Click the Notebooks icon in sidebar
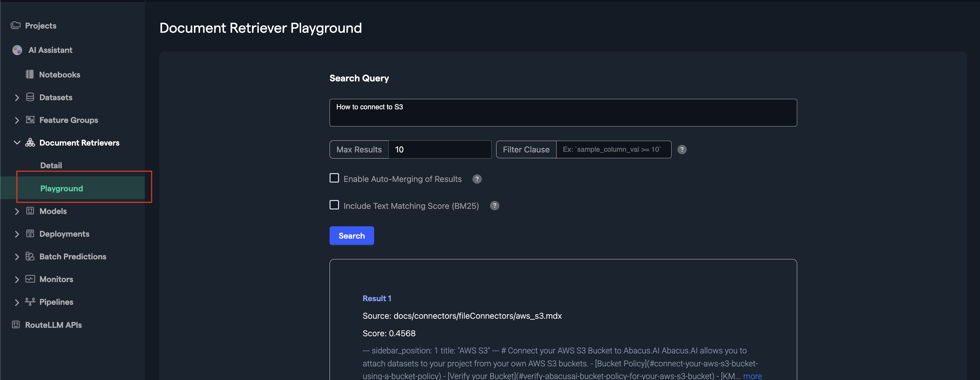The height and width of the screenshot is (380, 980). click(x=30, y=75)
